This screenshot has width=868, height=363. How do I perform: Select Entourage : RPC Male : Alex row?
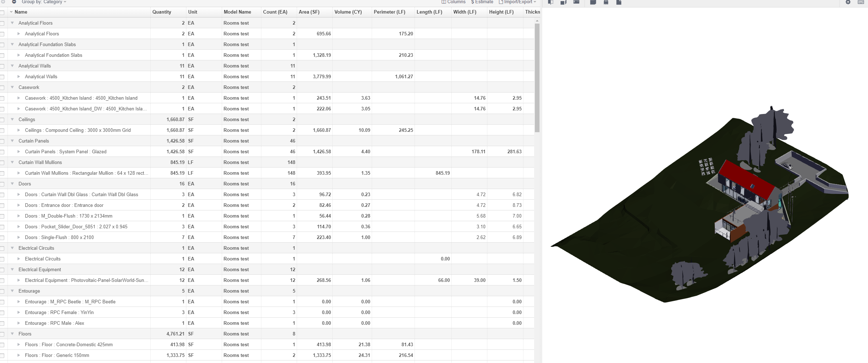[x=267, y=323]
